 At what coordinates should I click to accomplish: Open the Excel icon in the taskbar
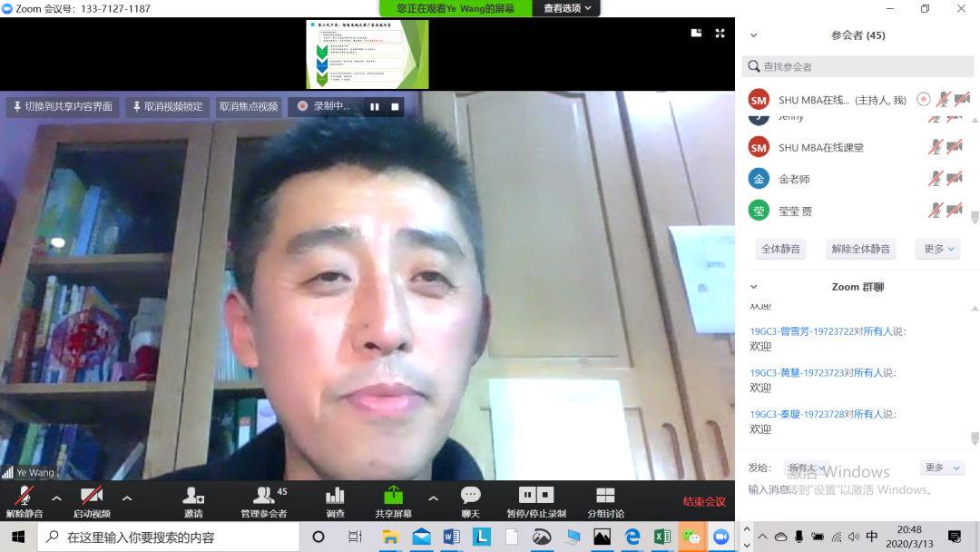[661, 537]
